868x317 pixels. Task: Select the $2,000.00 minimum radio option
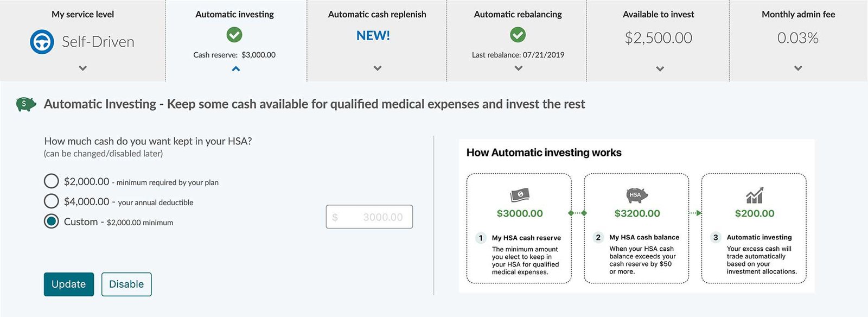pos(52,181)
